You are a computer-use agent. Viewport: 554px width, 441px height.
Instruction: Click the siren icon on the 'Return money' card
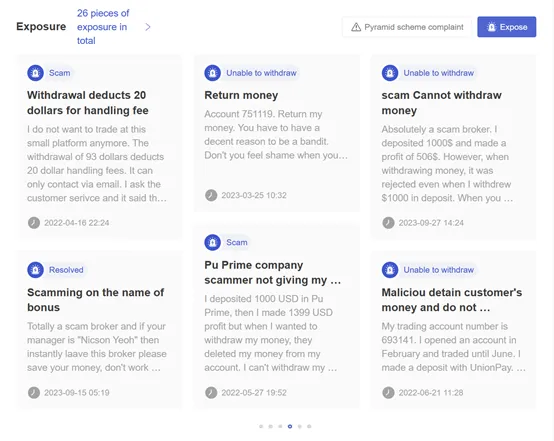tap(212, 73)
